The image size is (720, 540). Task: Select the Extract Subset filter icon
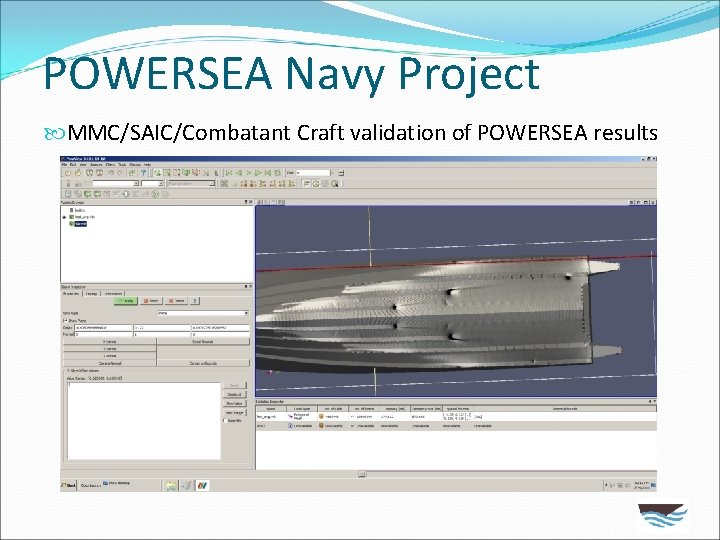(115, 194)
